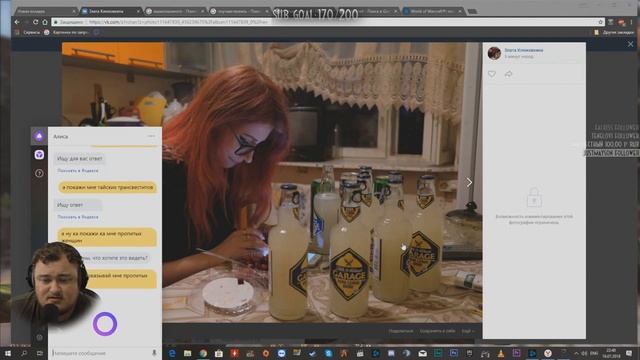Select the "Ищу для вас ответ" message

tap(80, 158)
